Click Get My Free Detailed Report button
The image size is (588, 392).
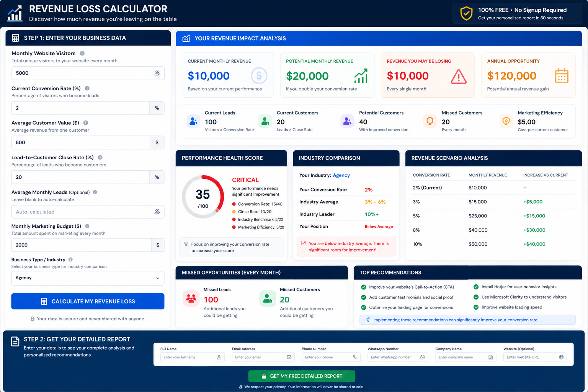point(302,376)
